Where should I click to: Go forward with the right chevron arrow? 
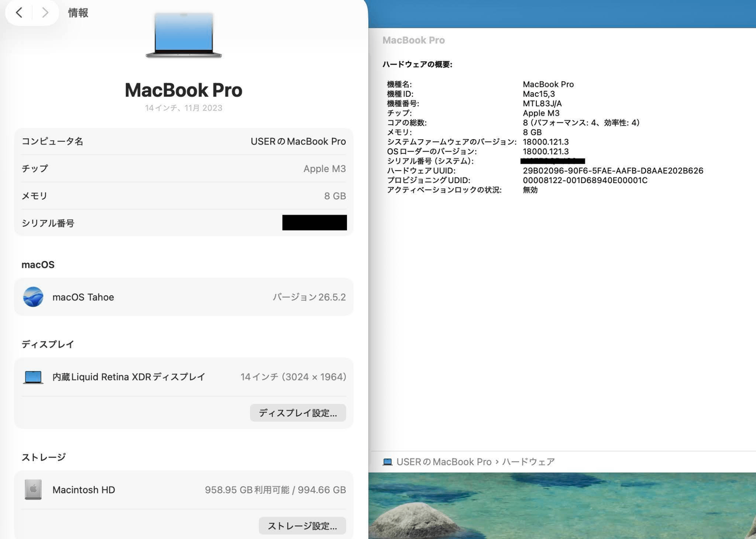pyautogui.click(x=46, y=13)
